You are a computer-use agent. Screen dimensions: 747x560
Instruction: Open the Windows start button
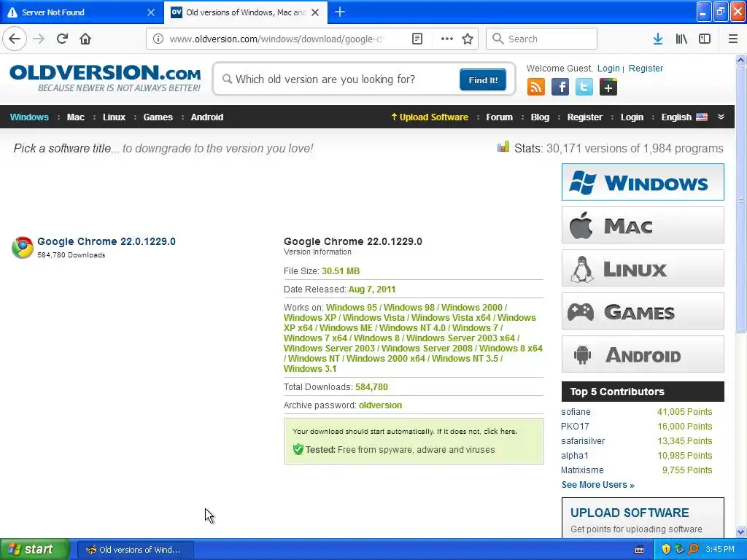(x=34, y=549)
